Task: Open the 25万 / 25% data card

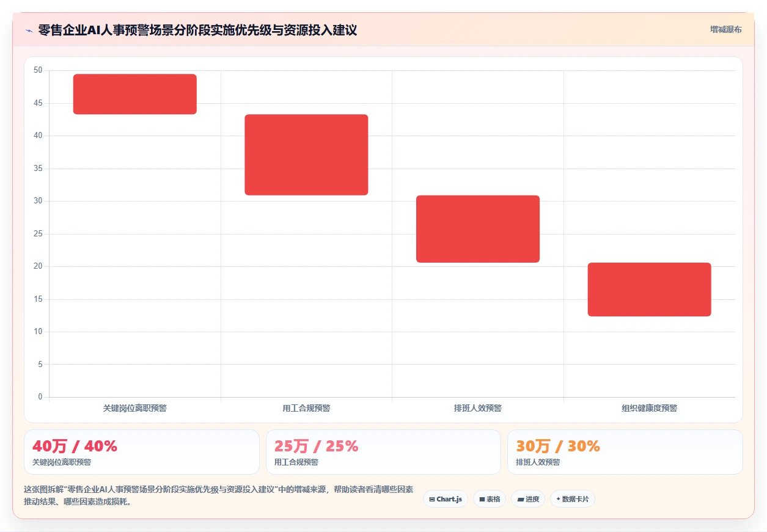Action: (x=383, y=452)
